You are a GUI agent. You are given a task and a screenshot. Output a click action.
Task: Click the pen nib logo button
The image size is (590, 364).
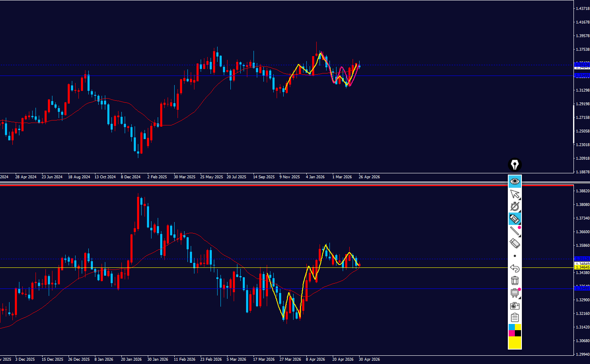[x=514, y=165]
